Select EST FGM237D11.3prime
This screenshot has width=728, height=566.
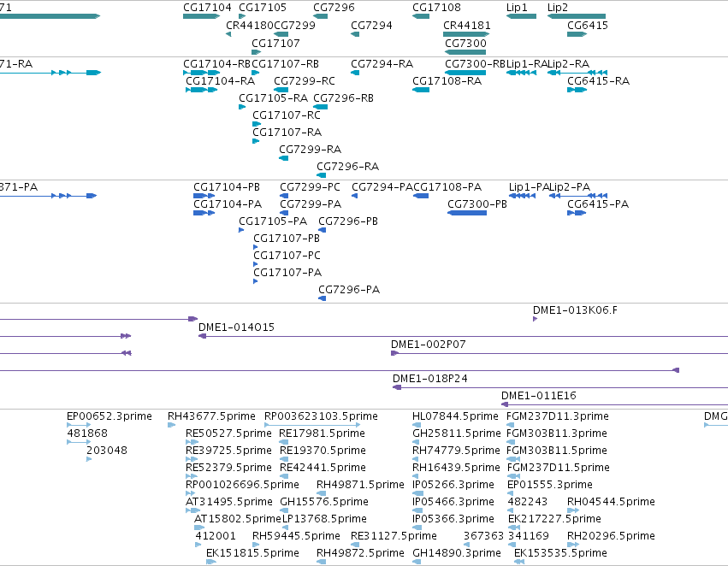tap(510, 425)
